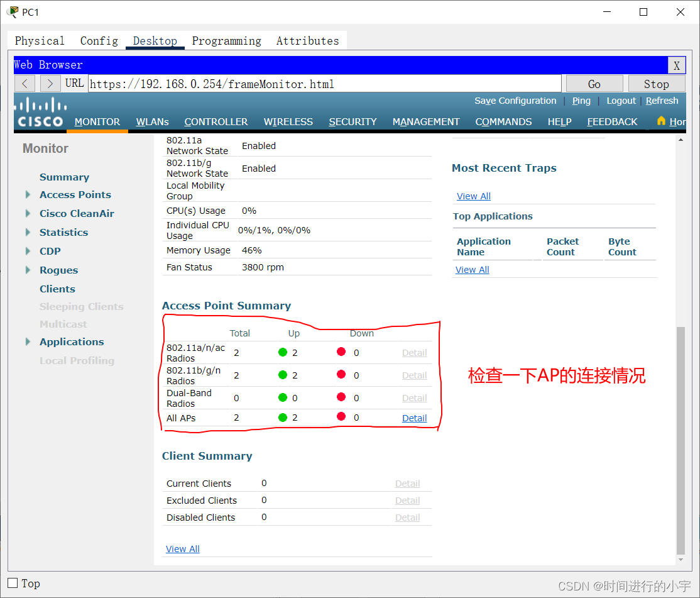Open the WIRELESS menu

coord(288,121)
